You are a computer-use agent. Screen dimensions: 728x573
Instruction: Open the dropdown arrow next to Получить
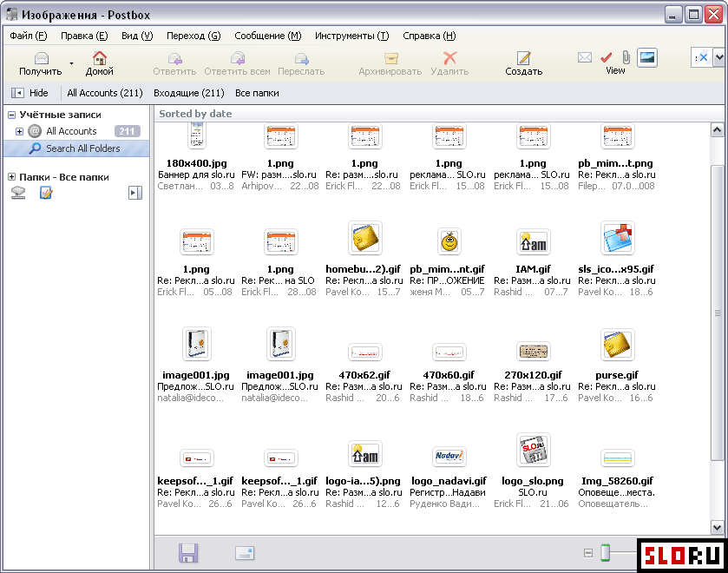71,63
